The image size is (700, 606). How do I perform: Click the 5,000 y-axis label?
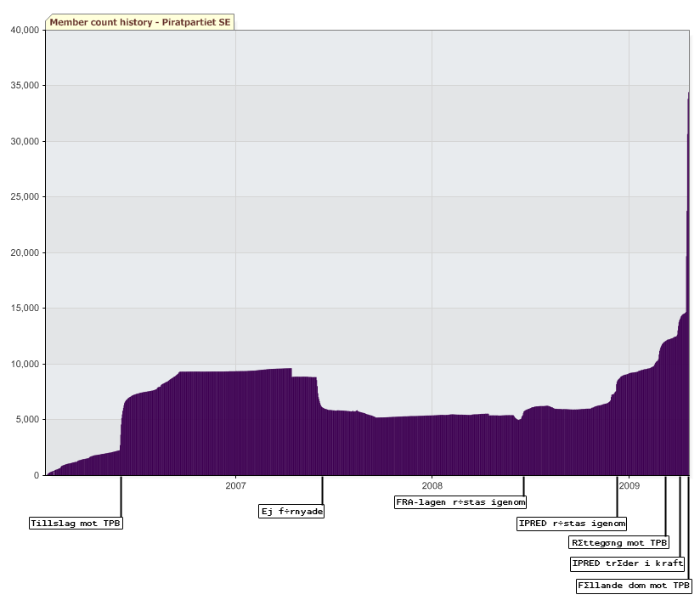tap(27, 420)
